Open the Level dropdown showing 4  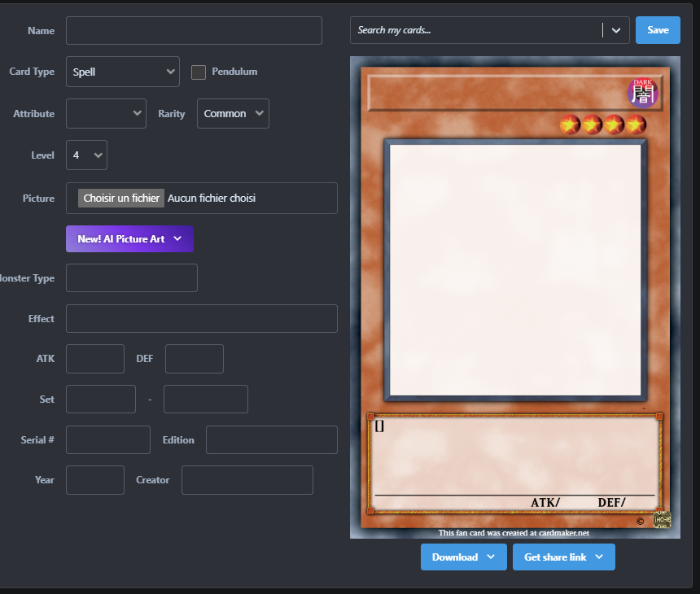click(x=86, y=155)
